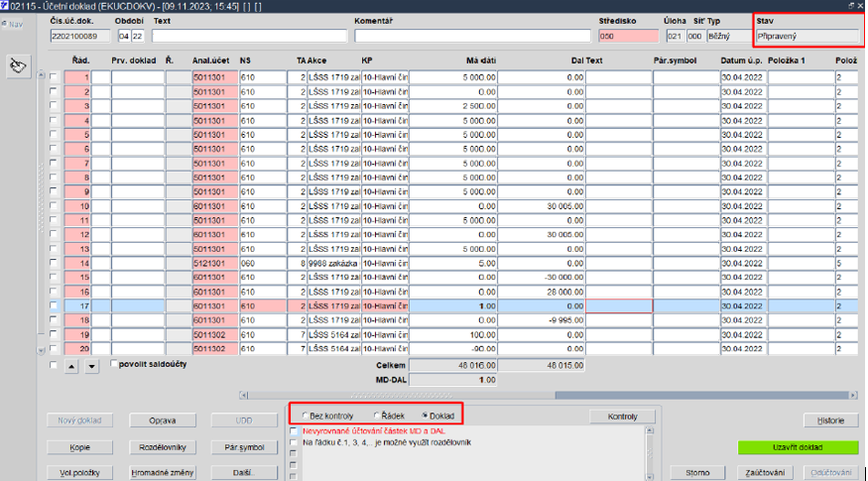This screenshot has width=868, height=481.
Task: Open 'Hromadné změny' button
Action: click(x=163, y=473)
